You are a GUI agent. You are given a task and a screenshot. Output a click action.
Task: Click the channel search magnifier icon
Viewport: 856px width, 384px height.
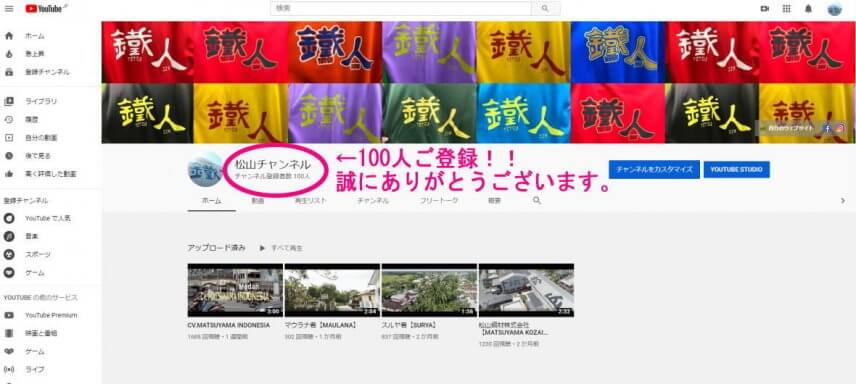(x=537, y=200)
